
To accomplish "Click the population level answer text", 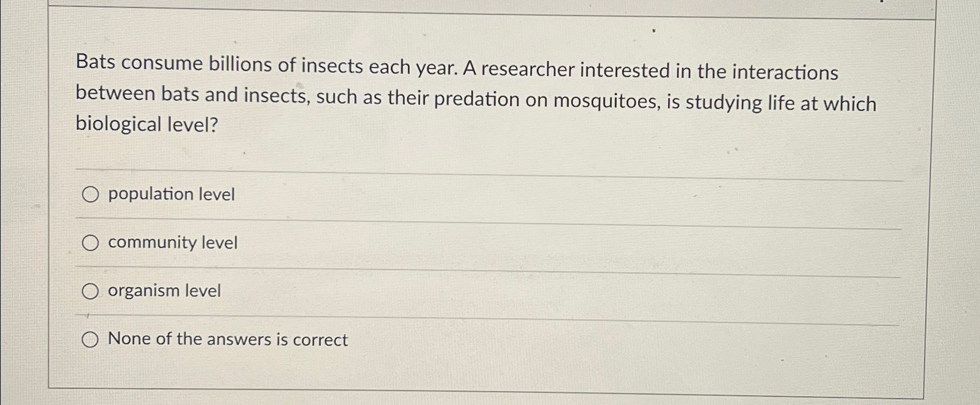I will click(171, 194).
